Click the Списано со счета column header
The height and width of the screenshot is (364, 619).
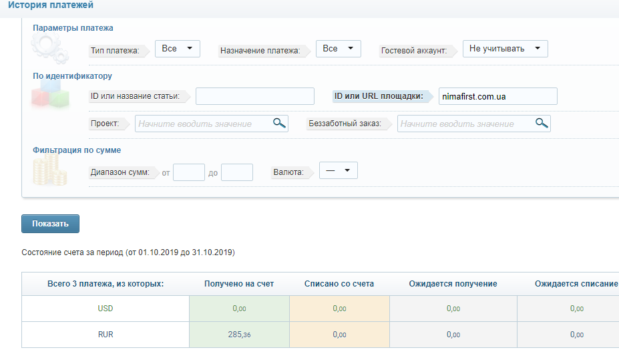tap(339, 284)
